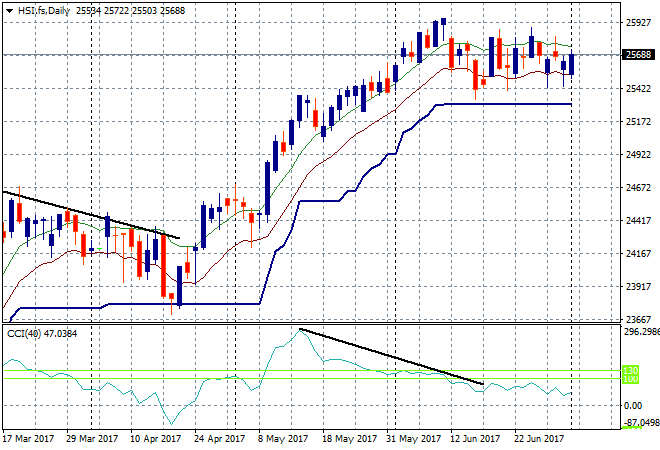Click the 23667 price axis label
The image size is (660, 450).
point(639,319)
